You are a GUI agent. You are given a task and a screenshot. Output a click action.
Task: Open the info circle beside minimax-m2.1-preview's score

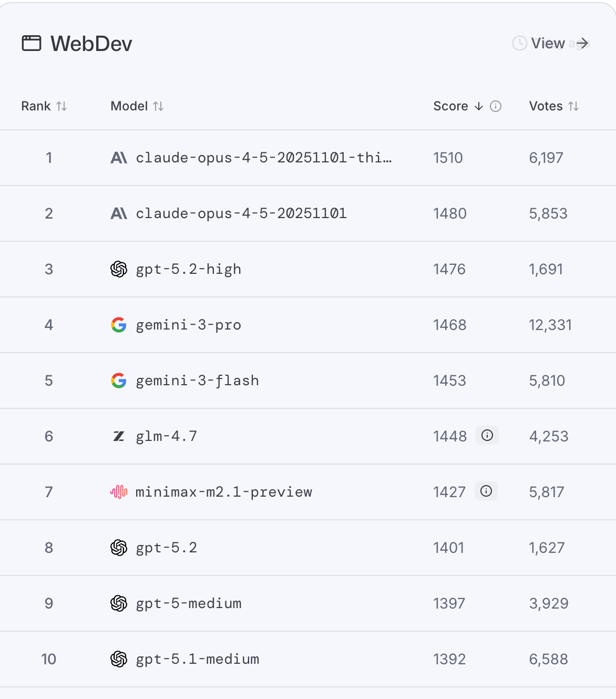pos(486,491)
